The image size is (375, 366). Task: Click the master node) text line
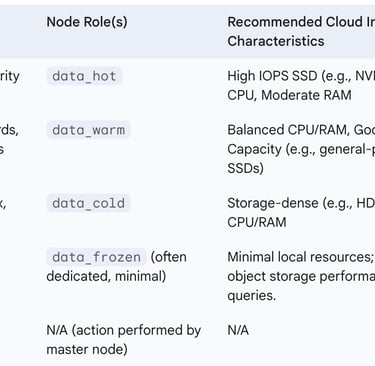click(87, 350)
